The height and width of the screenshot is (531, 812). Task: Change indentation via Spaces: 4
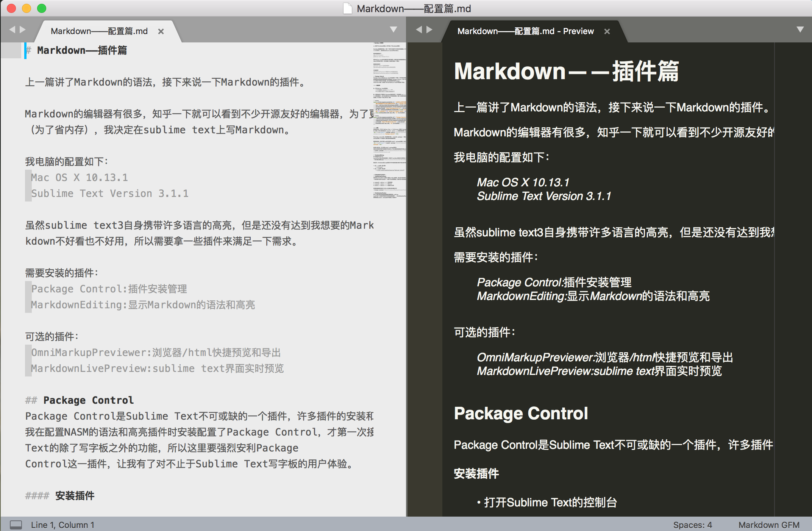click(x=692, y=525)
